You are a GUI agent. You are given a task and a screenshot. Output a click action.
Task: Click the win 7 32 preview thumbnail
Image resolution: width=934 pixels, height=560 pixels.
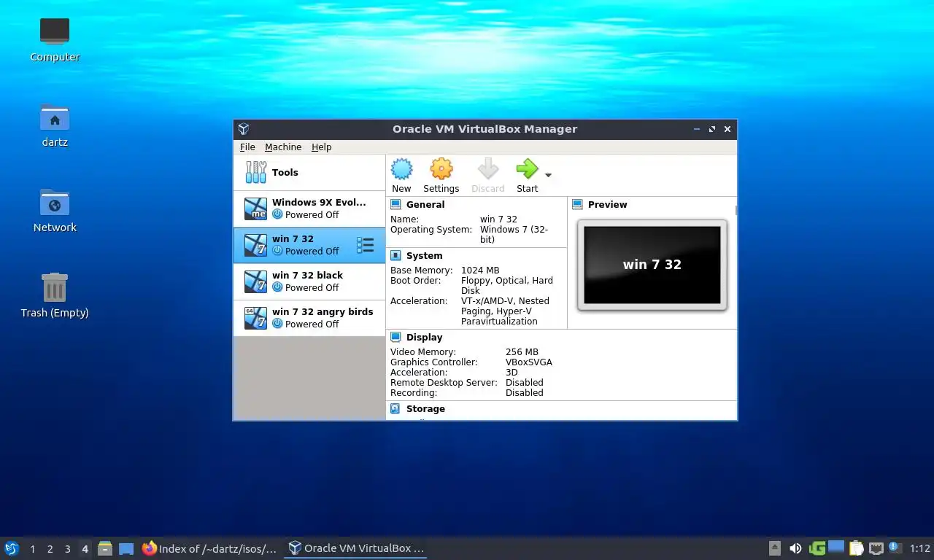[652, 265]
